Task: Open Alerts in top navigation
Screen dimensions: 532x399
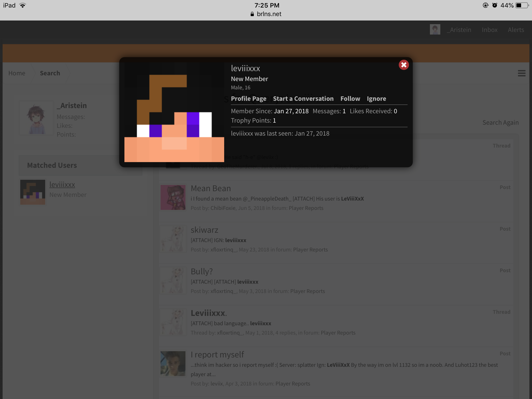Action: coord(516,30)
